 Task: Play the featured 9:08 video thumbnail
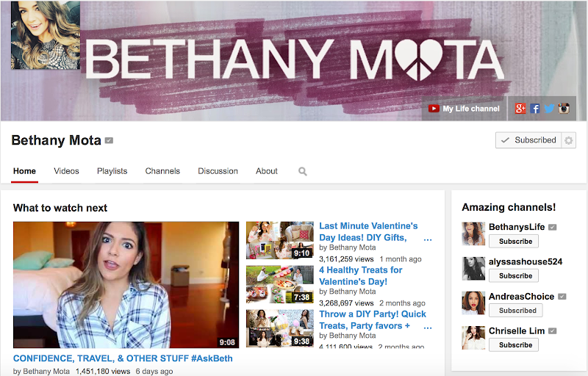(x=126, y=285)
